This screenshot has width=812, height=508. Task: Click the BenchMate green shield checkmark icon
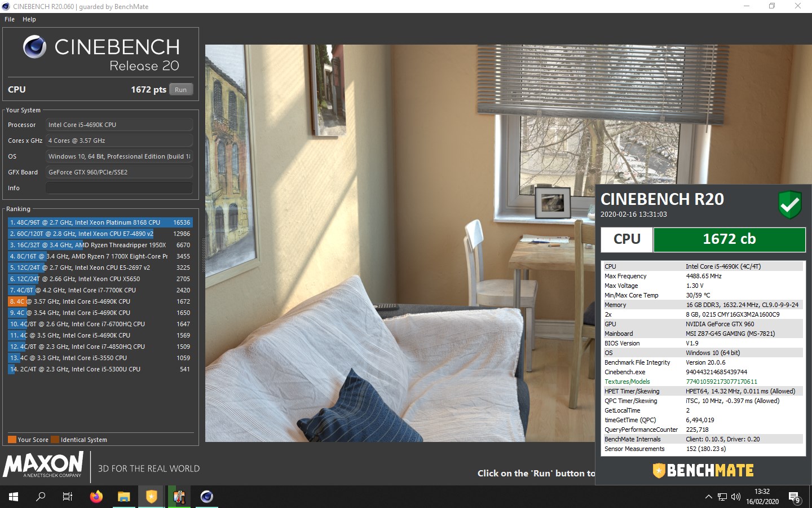click(789, 204)
